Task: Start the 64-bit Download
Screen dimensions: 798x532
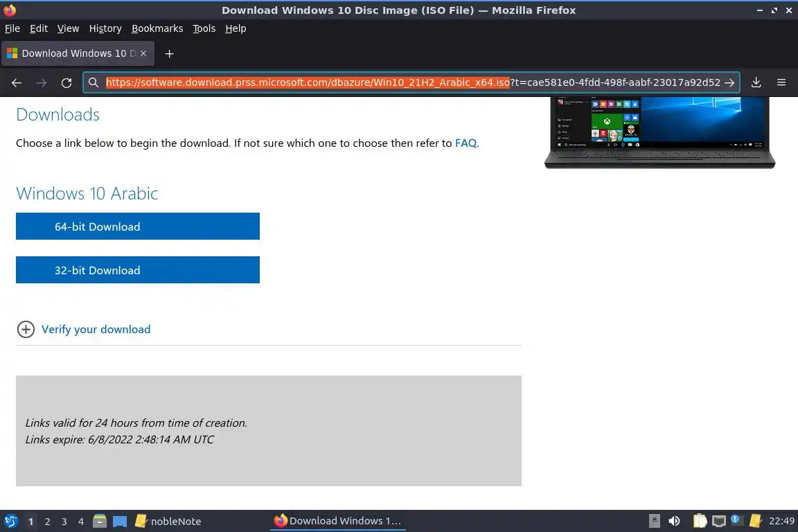Action: [x=137, y=227]
